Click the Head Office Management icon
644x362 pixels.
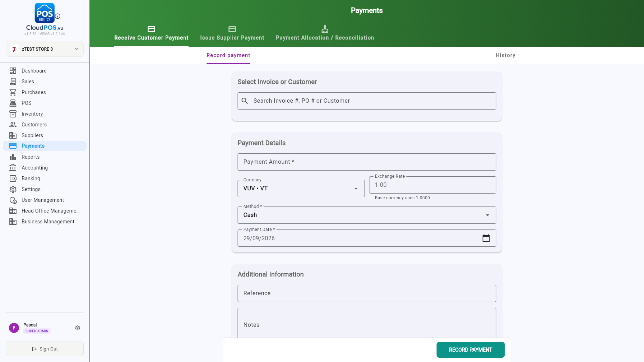pos(13,211)
